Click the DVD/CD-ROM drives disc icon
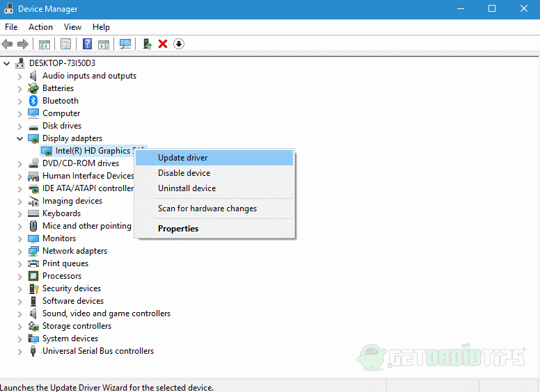The width and height of the screenshot is (540, 392). point(33,163)
